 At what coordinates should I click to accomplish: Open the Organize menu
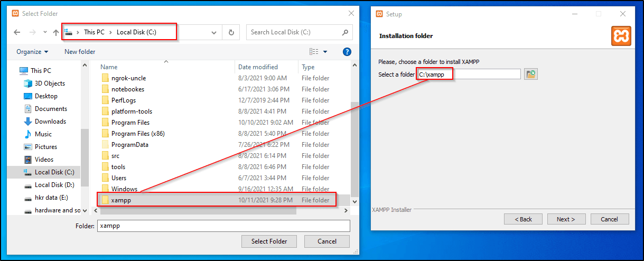click(x=32, y=51)
